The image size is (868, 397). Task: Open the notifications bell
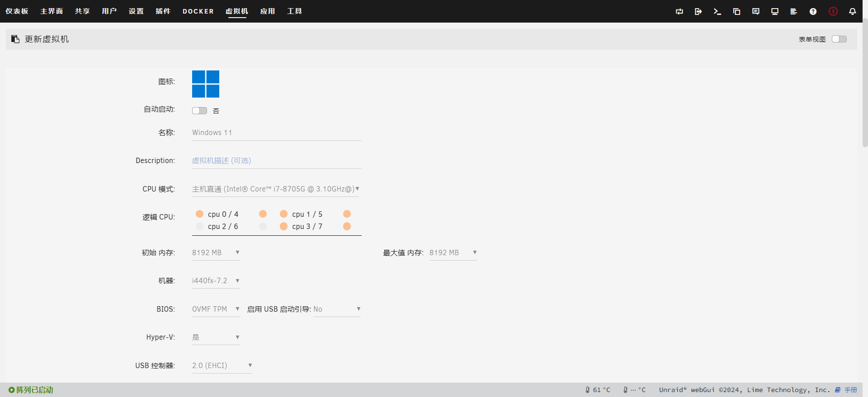coord(852,11)
